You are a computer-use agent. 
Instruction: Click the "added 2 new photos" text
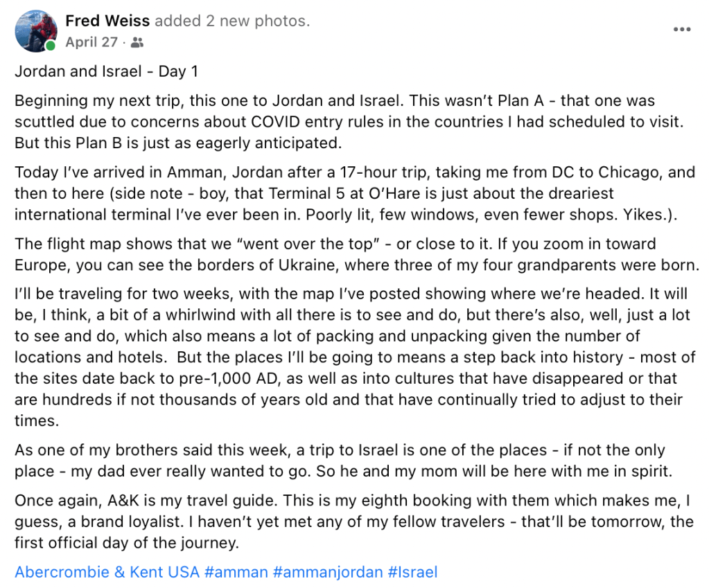click(x=232, y=21)
